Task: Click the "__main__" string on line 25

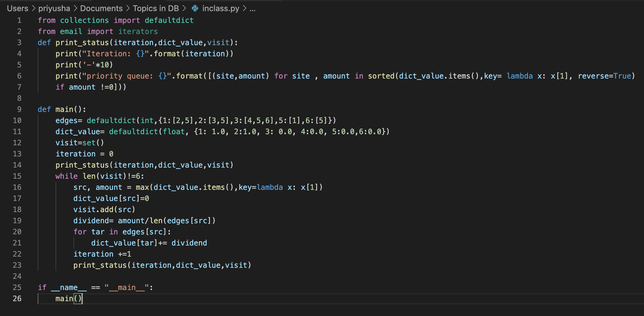Action: point(127,288)
